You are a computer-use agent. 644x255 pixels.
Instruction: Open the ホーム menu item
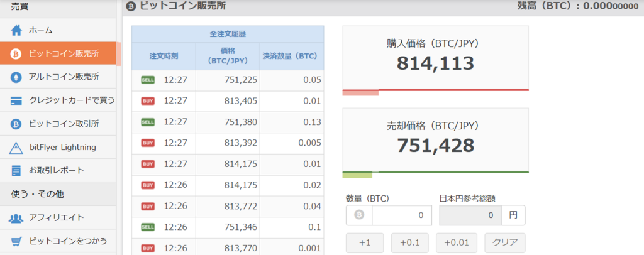click(58, 30)
